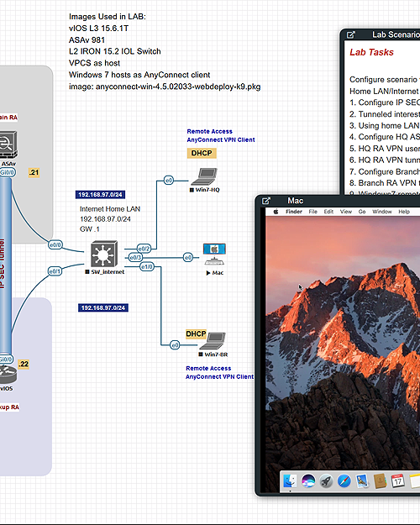This screenshot has width=420, height=525.
Task: Click the vIOS router node icon
Action: (8, 375)
